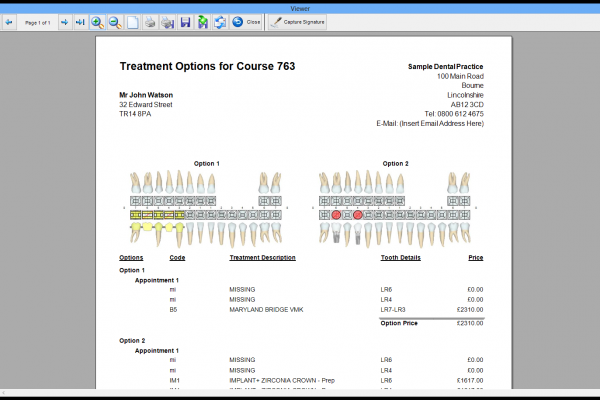Click the 'B5' treatment code
Viewport: 600px width, 400px height.
173,309
